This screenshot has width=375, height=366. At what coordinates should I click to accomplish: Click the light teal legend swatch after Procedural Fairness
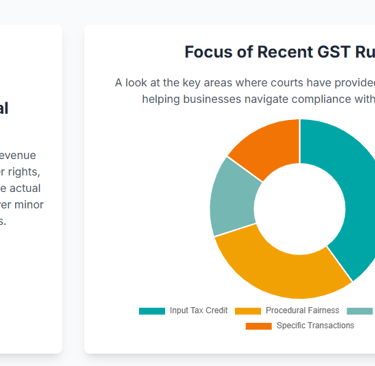[360, 311]
